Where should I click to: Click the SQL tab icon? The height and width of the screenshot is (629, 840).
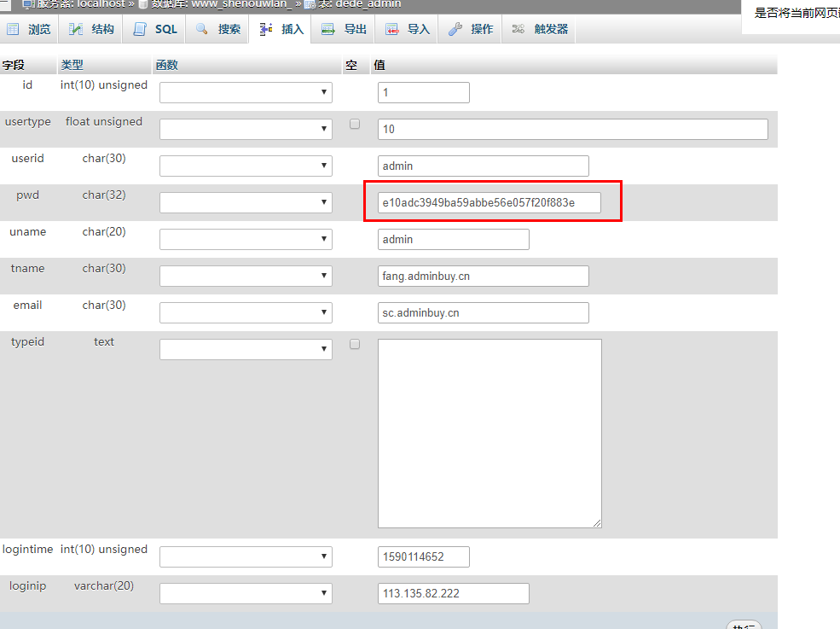tap(140, 29)
